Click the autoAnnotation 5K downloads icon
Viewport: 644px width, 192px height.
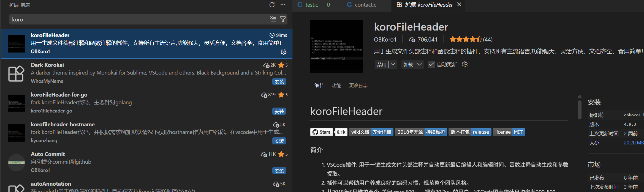[x=276, y=184]
